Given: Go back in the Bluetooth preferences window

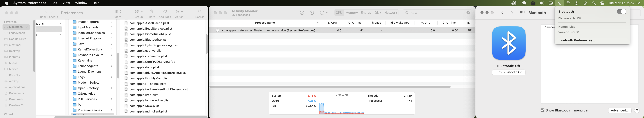Looking at the screenshot, I should 503,13.
